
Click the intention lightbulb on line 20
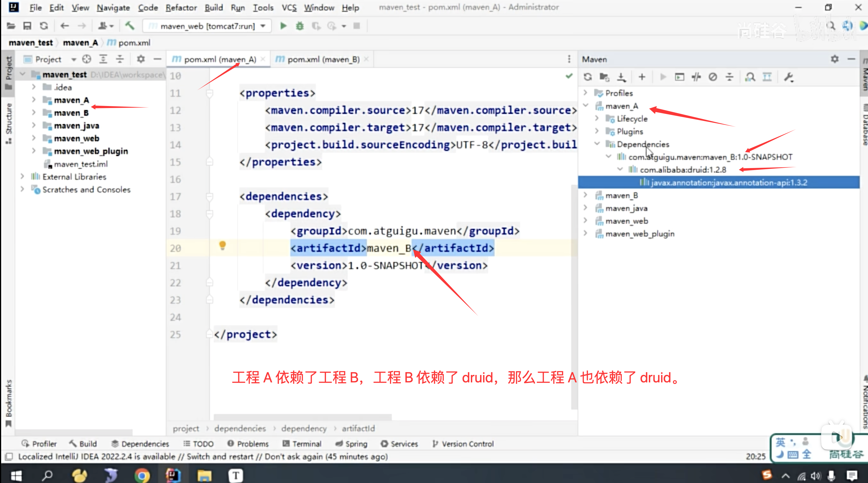[x=222, y=246]
